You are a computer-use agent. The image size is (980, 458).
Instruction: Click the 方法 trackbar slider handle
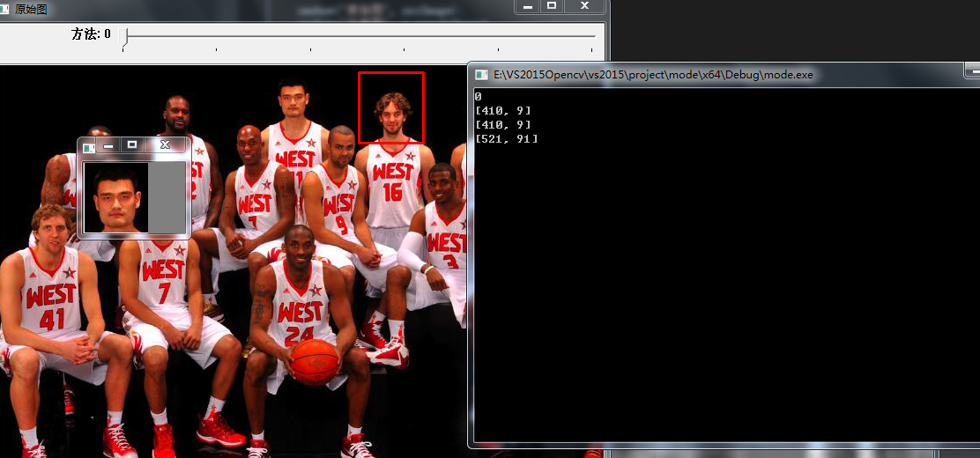click(123, 38)
